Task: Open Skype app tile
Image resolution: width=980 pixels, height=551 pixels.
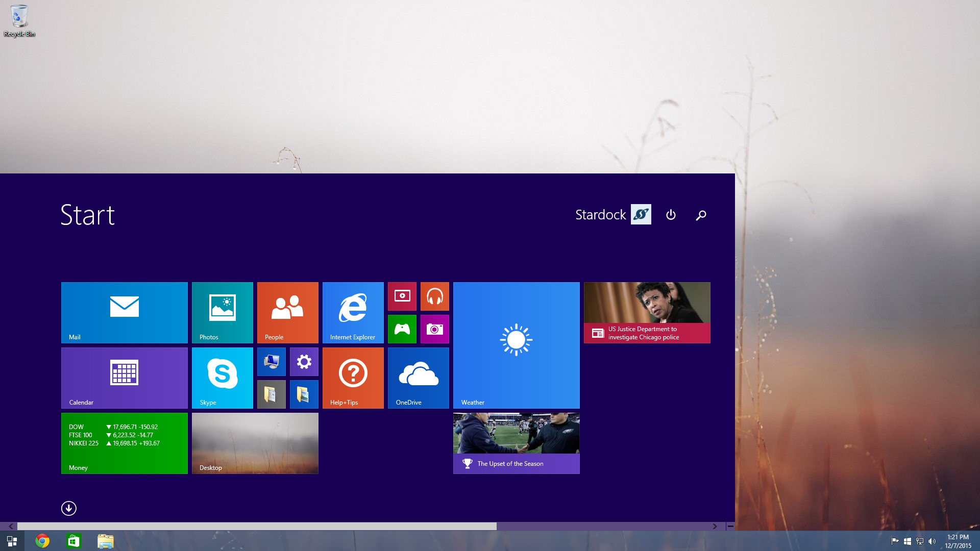Action: coord(222,378)
